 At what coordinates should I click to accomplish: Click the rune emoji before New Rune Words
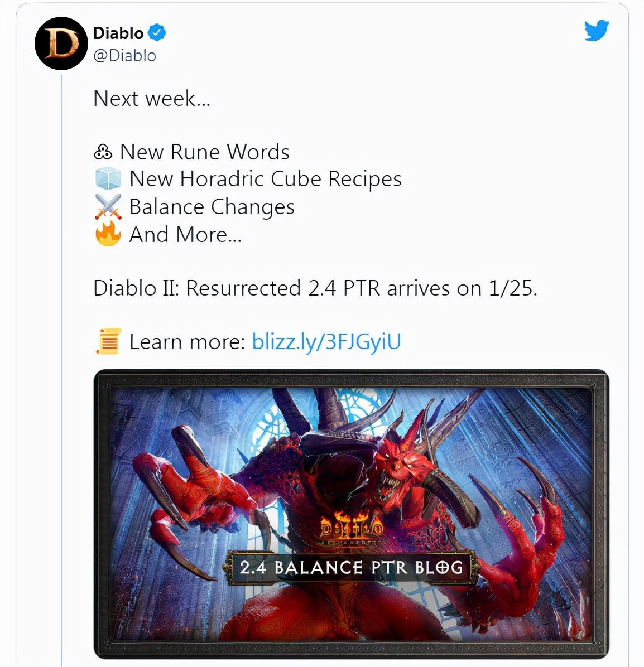click(x=103, y=152)
